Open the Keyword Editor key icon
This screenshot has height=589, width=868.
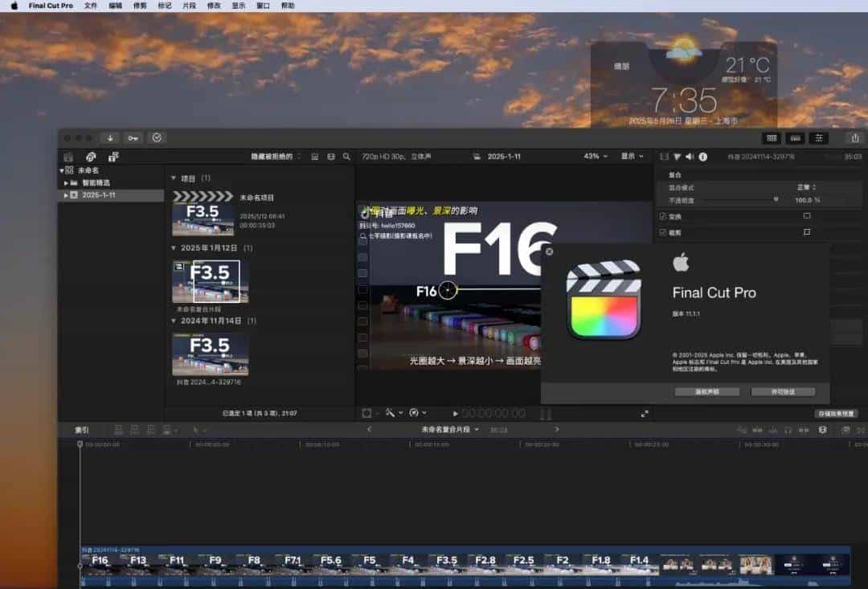pos(133,138)
